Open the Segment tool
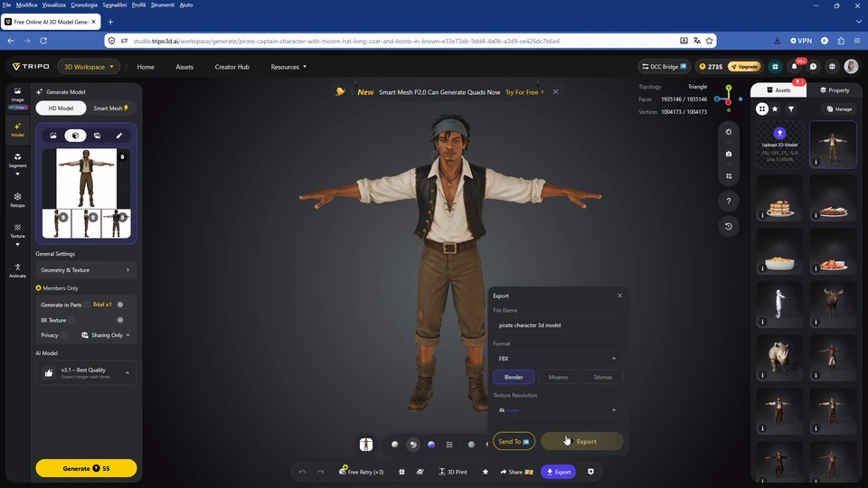 coord(18,160)
